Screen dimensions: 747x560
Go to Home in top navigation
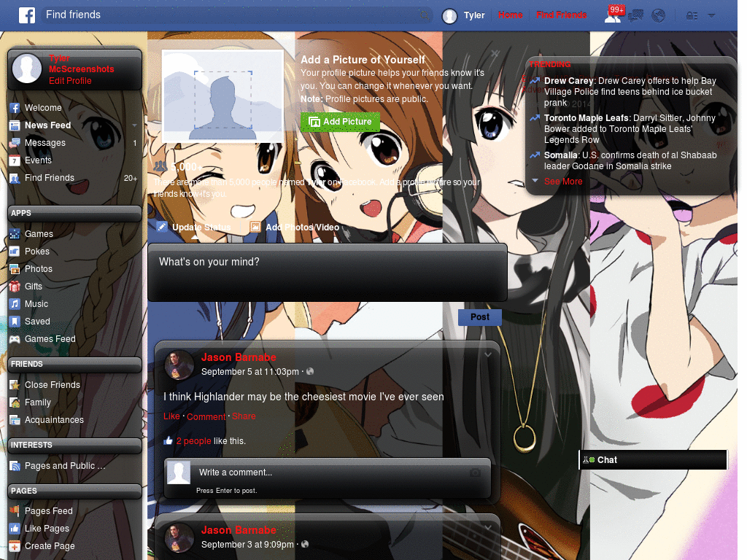pyautogui.click(x=510, y=15)
